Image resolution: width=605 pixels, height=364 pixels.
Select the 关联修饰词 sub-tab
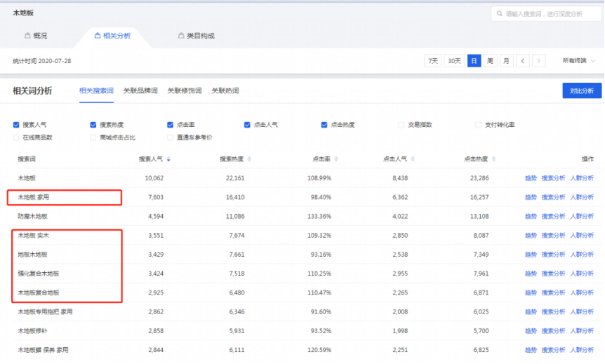pos(185,91)
